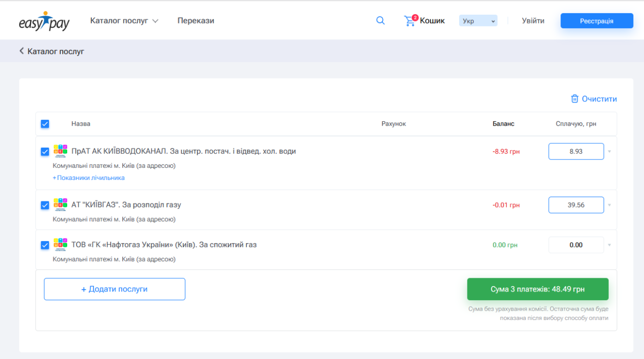Image resolution: width=644 pixels, height=359 pixels.
Task: Open the Перекази menu item
Action: 196,21
